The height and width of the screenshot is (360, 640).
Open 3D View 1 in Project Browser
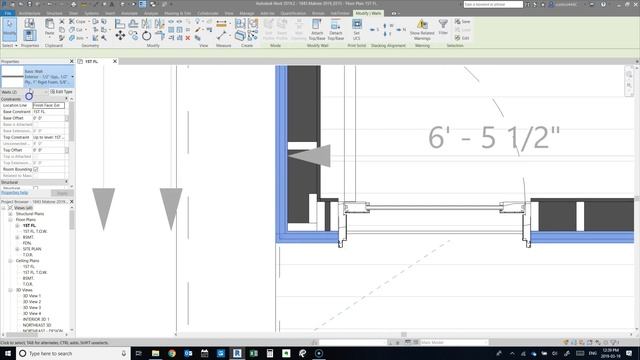(x=32, y=296)
